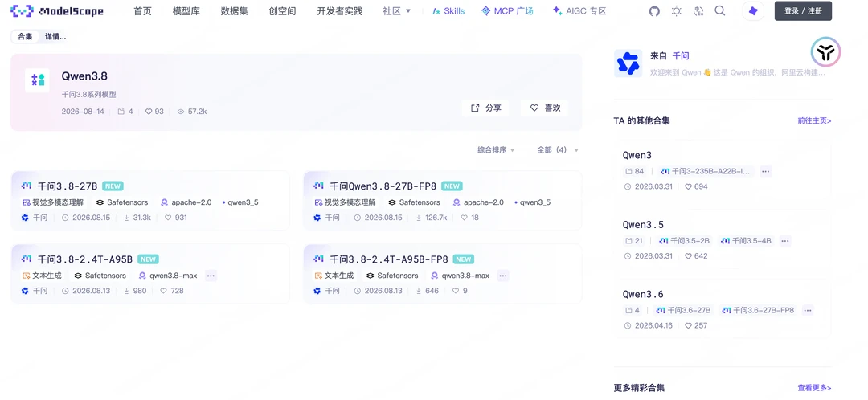This screenshot has width=868, height=400.
Task: Expand more models in Qwen3.5 collection
Action: tap(785, 241)
